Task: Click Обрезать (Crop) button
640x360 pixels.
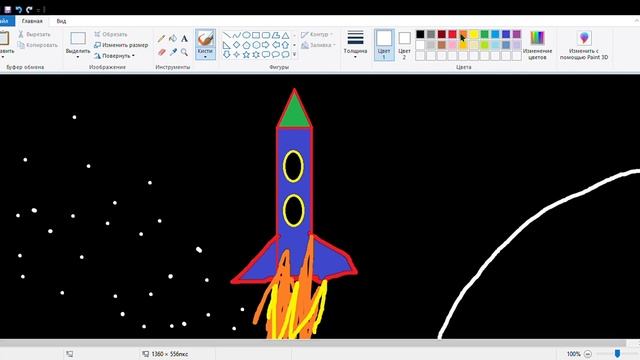Action: coord(111,34)
